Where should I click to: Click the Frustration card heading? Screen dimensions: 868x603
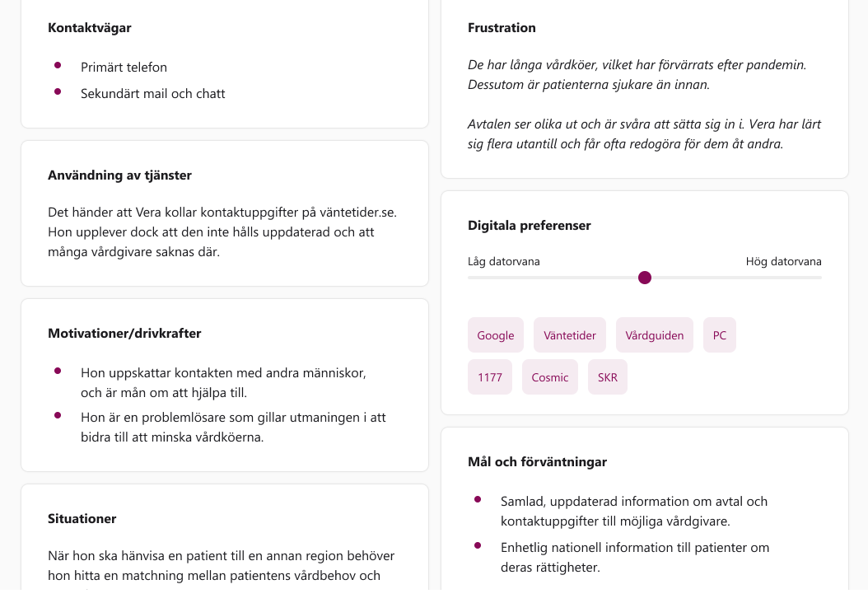tap(502, 28)
